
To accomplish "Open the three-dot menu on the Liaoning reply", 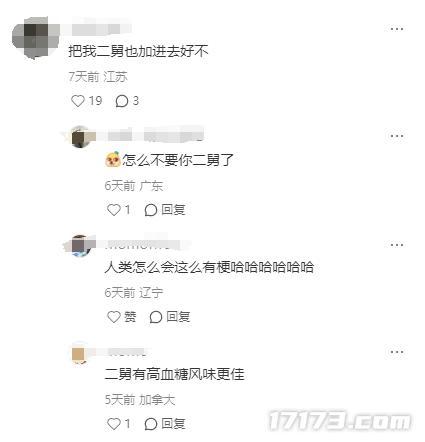I will point(397,245).
